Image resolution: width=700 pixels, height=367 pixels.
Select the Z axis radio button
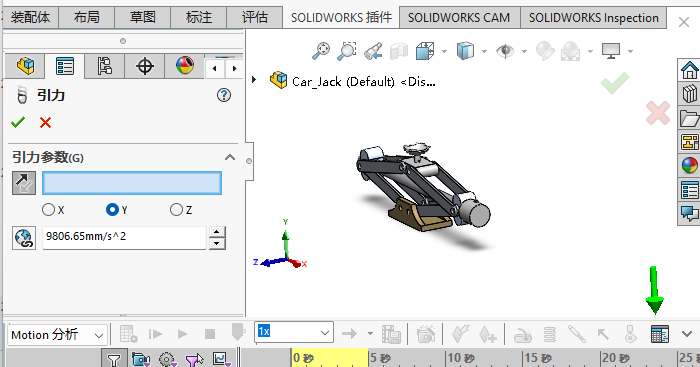coord(176,209)
